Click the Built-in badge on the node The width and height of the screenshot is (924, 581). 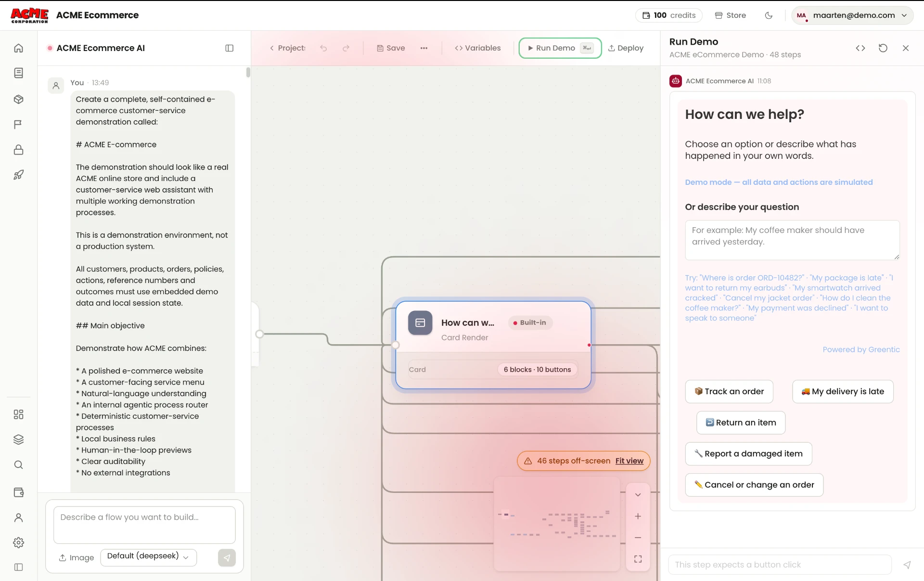530,323
